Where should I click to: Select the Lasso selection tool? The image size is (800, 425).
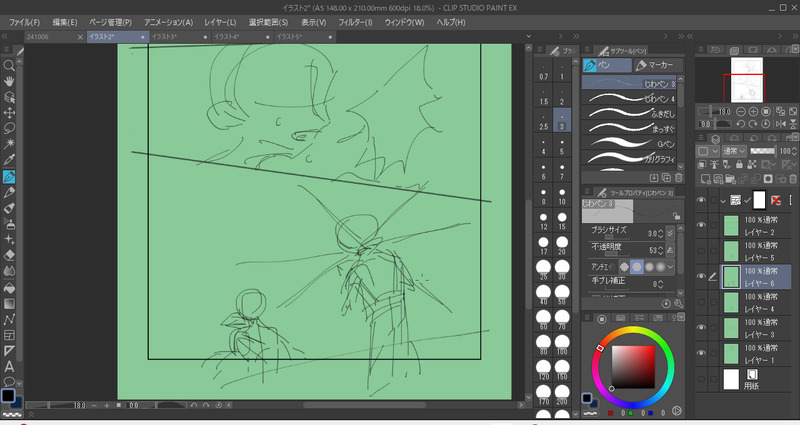click(9, 128)
